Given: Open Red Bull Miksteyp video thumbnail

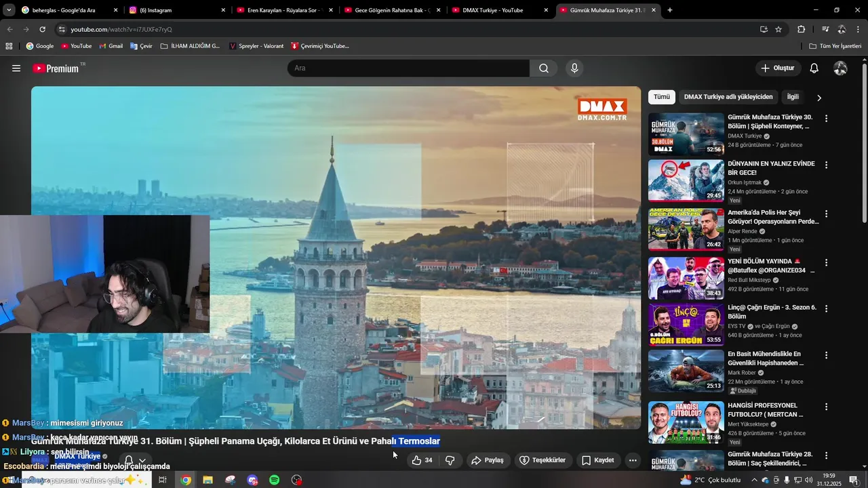Looking at the screenshot, I should click(686, 278).
